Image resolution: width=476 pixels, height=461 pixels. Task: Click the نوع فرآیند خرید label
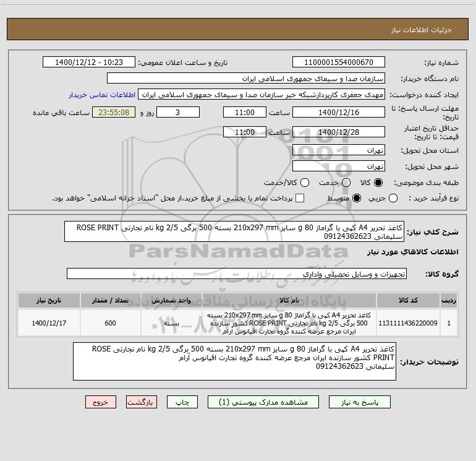[433, 198]
